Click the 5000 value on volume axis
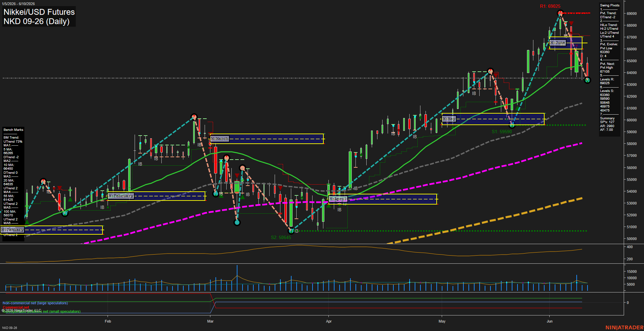Image resolution: width=644 pixels, height=331 pixels. (631, 284)
